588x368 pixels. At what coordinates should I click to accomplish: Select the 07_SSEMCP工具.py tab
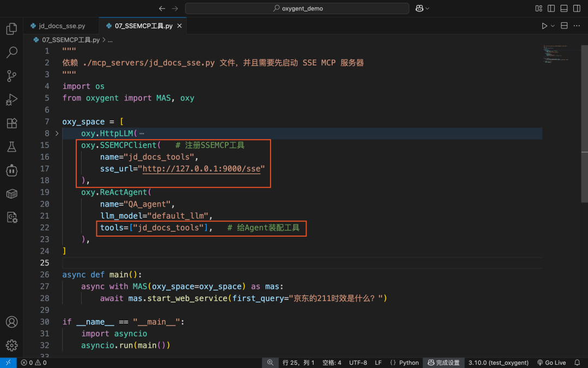point(143,26)
